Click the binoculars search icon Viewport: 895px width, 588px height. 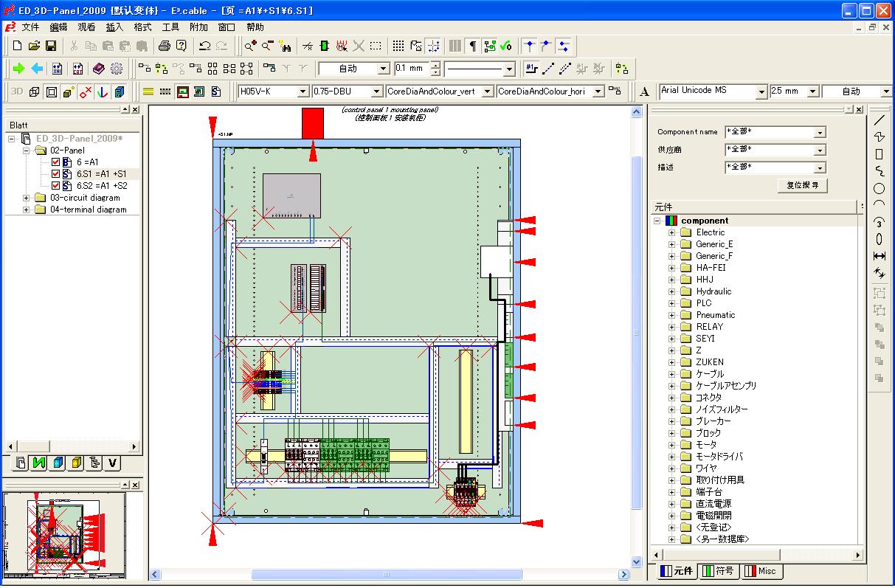pyautogui.click(x=285, y=46)
